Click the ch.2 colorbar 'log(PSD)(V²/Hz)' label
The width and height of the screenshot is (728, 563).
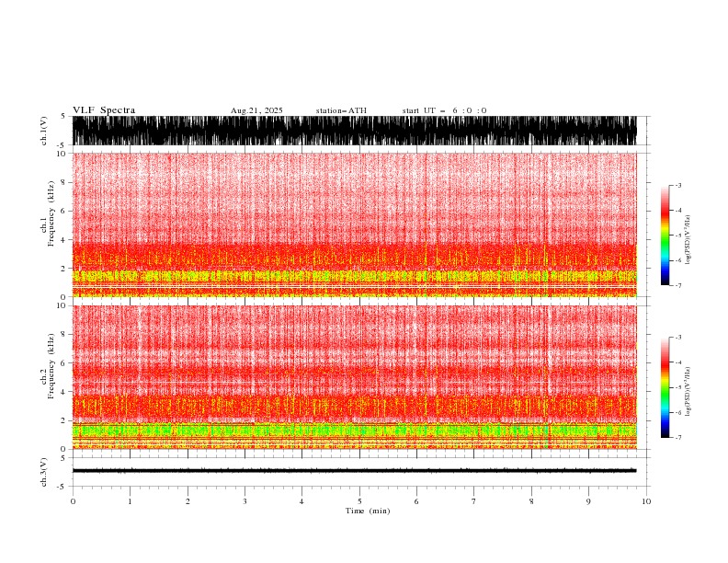pos(688,392)
